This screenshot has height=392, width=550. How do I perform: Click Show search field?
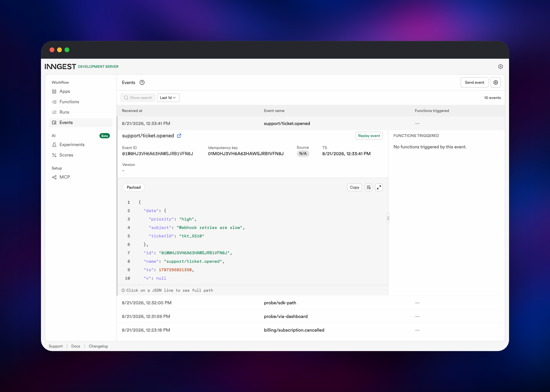click(x=138, y=98)
